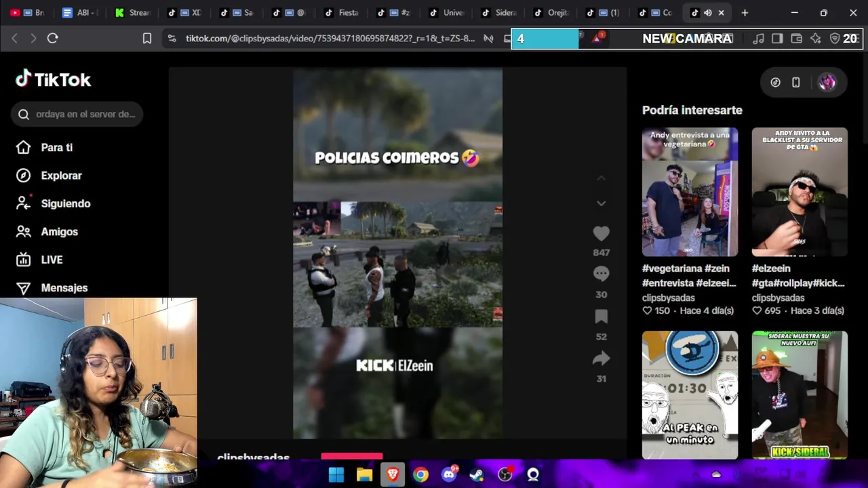Open clipsbysadas author under the elzeein video
868x488 pixels.
pyautogui.click(x=778, y=298)
